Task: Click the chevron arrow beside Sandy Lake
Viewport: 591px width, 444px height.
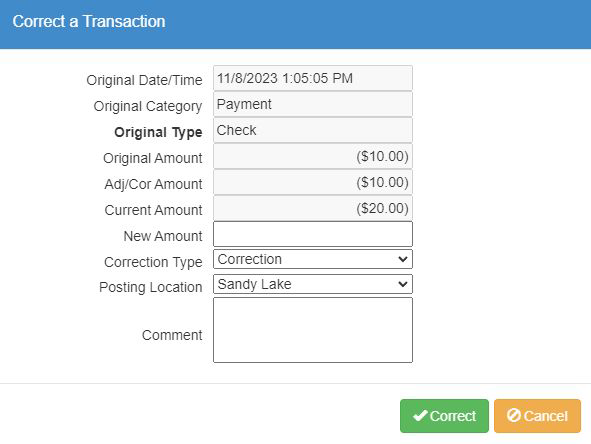Action: click(x=403, y=284)
